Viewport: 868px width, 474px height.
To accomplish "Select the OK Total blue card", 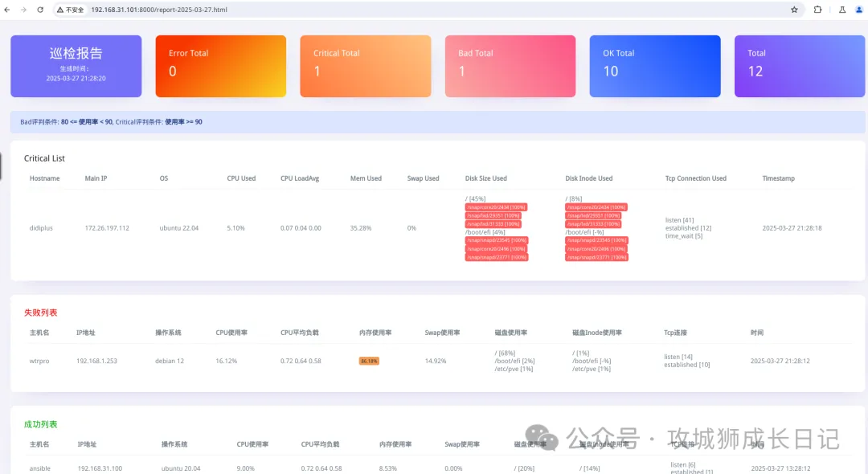I will tap(654, 66).
